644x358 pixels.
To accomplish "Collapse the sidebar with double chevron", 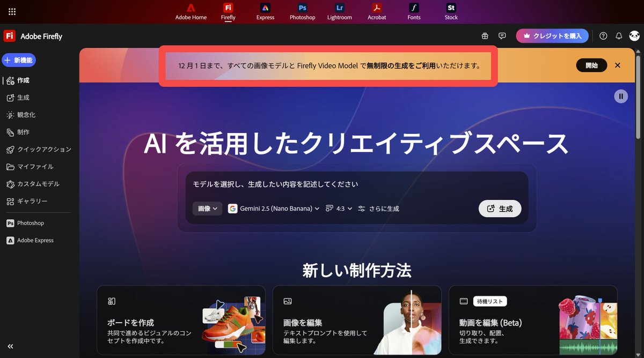I will click(10, 347).
